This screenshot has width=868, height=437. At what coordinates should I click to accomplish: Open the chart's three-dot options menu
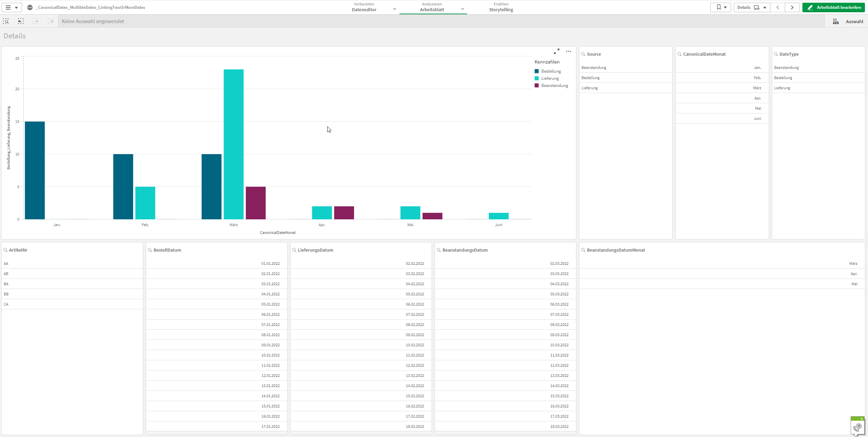pos(569,51)
